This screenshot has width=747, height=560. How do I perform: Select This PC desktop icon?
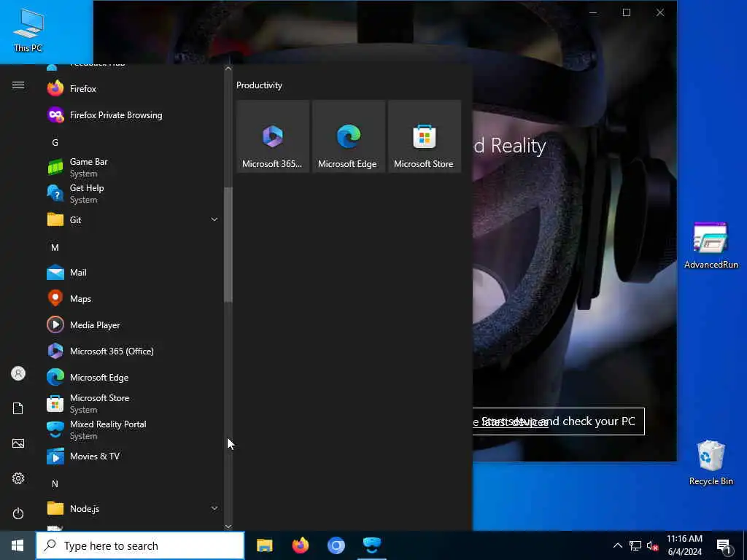coord(28,31)
